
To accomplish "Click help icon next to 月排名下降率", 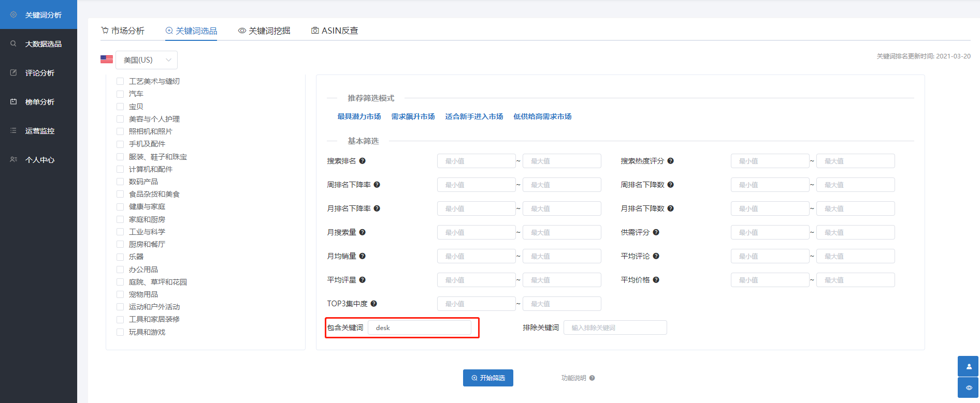I will (377, 208).
